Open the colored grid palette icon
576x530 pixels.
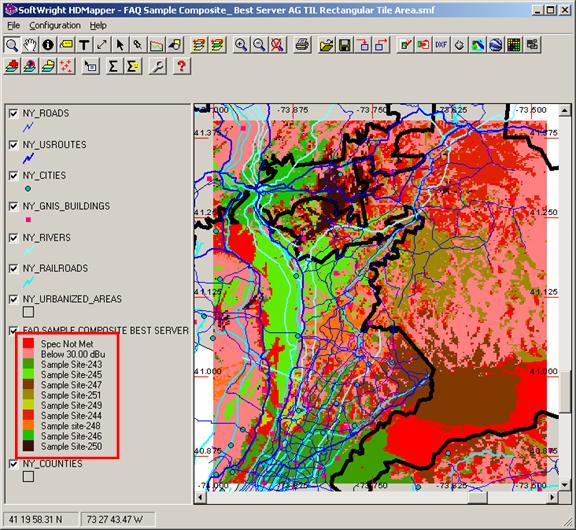click(x=514, y=45)
